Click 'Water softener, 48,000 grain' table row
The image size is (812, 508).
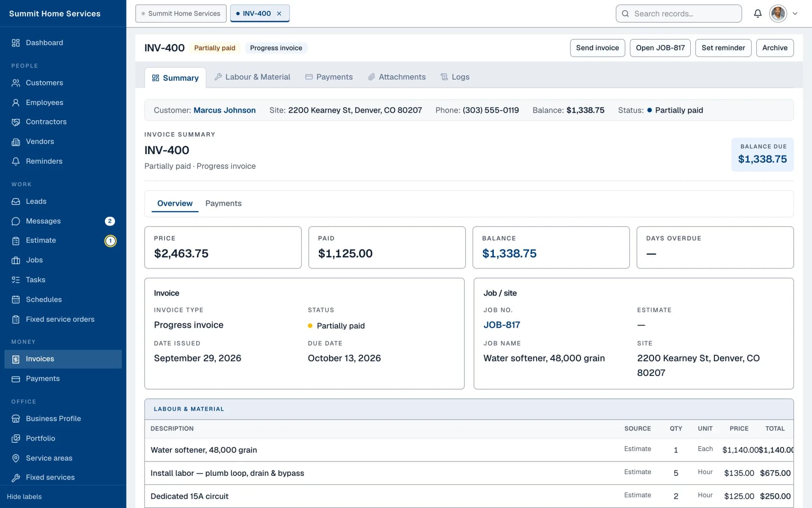click(469, 450)
